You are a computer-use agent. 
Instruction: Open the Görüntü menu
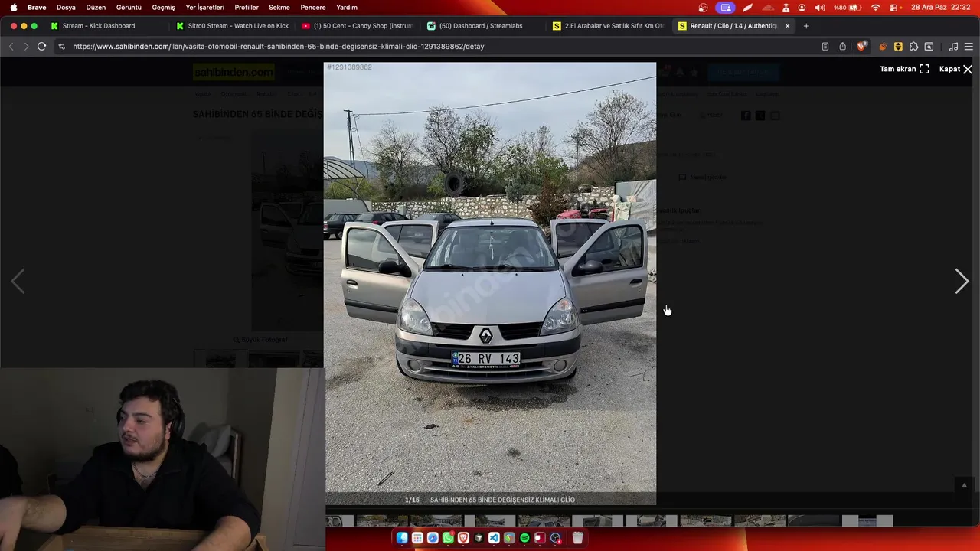[x=129, y=8]
